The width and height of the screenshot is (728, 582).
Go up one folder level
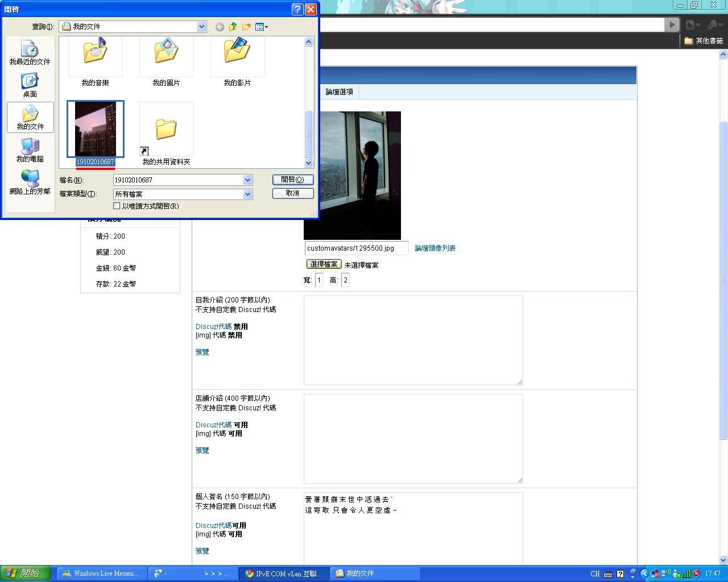pyautogui.click(x=233, y=27)
